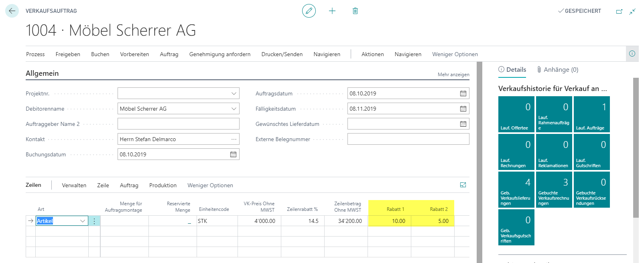Viewport: 644px width, 263px height.
Task: Open the Drucken/Senden menu
Action: 282,54
